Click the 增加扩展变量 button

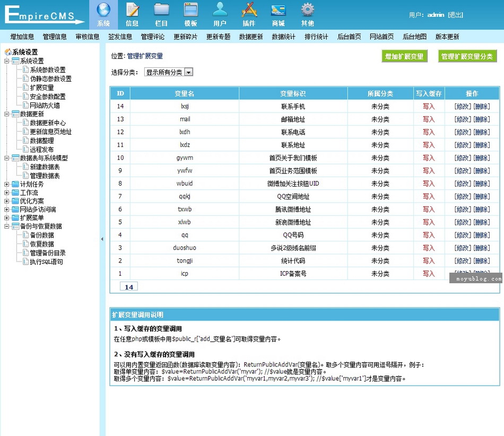[x=404, y=56]
